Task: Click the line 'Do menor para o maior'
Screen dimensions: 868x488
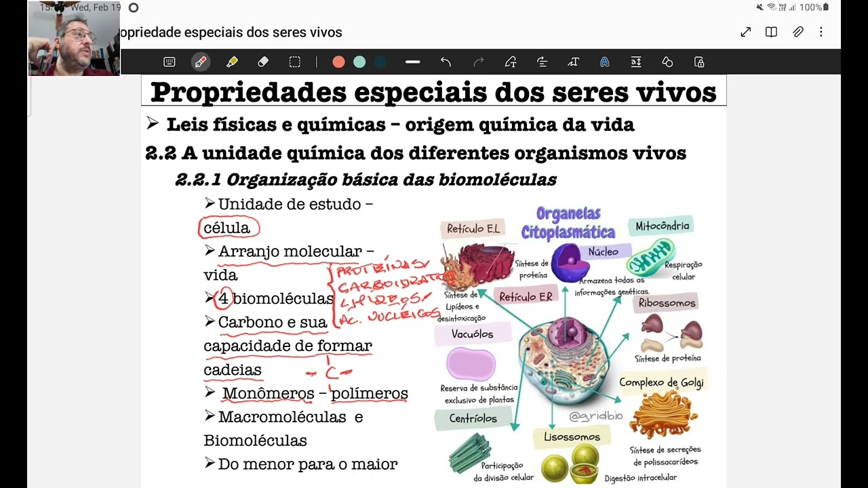Action: 308,464
